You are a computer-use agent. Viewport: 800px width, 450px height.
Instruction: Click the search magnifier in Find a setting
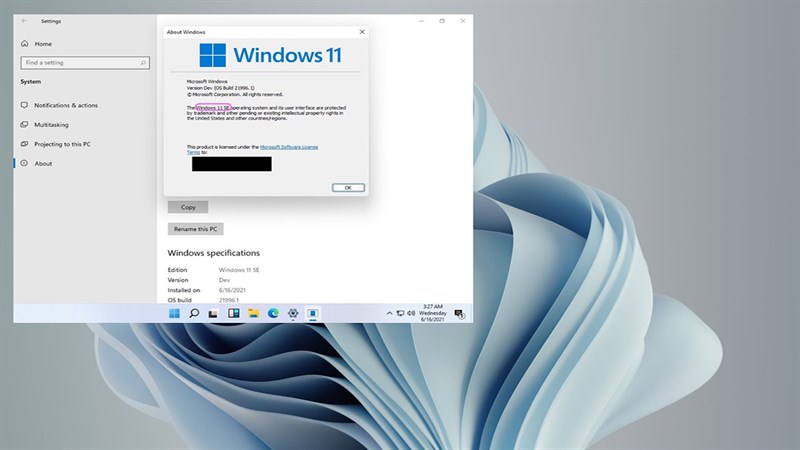click(x=143, y=63)
